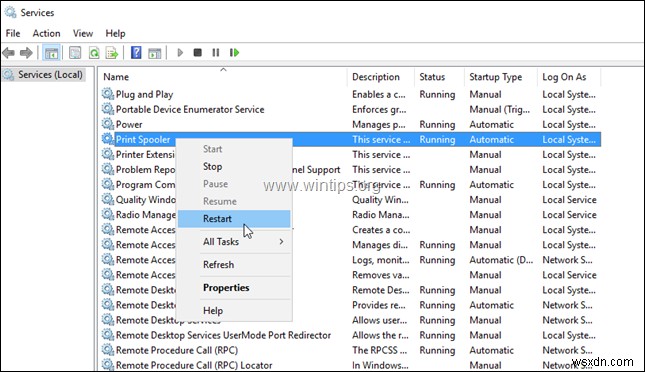The image size is (645, 372).
Task: Click gear icon beside Quality Windows service
Action: click(x=108, y=199)
